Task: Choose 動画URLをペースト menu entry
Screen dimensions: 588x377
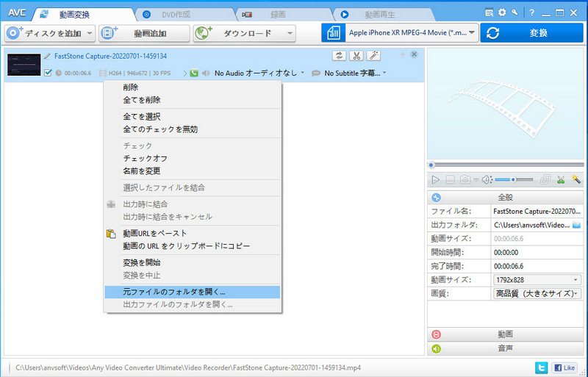Action: click(193, 233)
